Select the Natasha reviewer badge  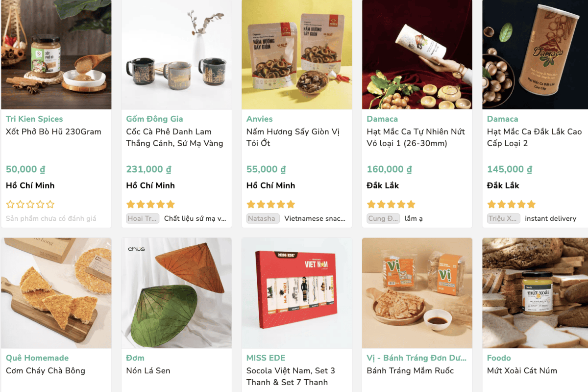point(263,218)
